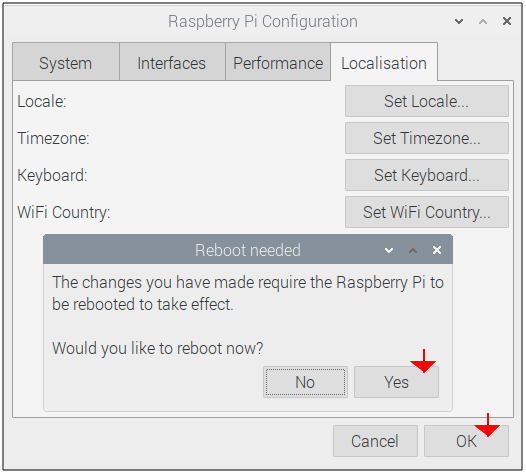526x473 pixels.
Task: Choose No in Reboot needed dialog
Action: pyautogui.click(x=305, y=382)
